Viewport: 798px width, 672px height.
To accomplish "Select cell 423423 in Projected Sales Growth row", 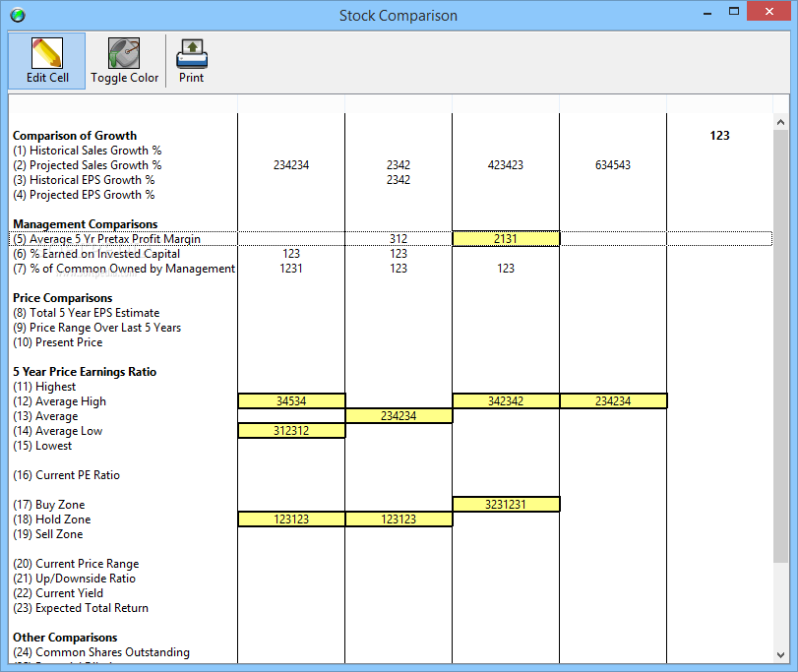I will click(x=506, y=165).
